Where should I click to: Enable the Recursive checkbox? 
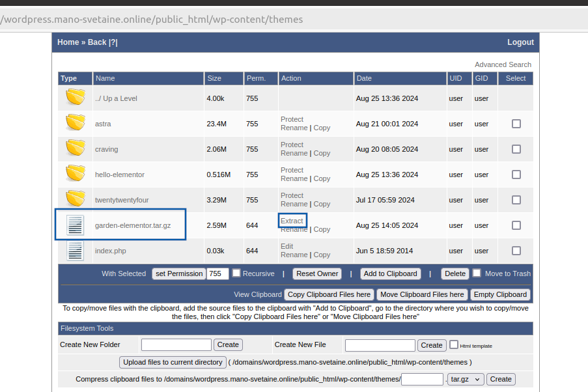236,273
